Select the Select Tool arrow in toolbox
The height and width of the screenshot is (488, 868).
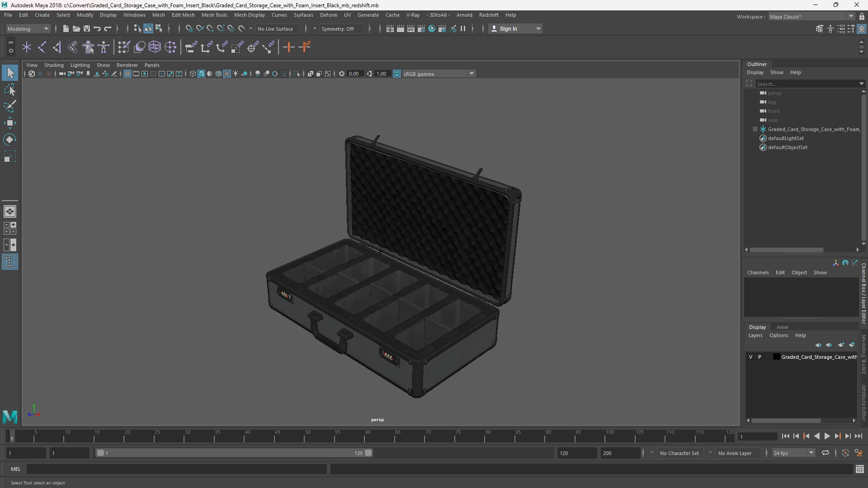(10, 73)
